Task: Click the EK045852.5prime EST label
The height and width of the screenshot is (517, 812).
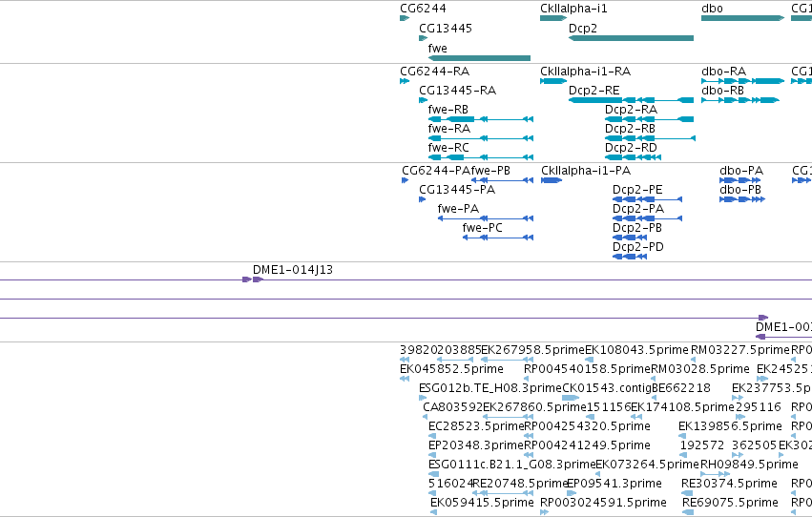Action: (x=451, y=369)
